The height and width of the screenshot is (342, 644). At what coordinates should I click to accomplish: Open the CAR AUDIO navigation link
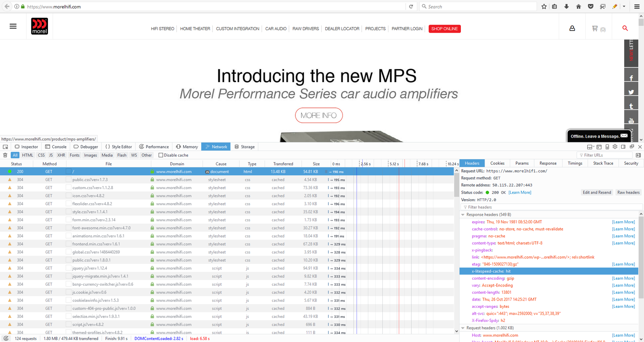click(x=276, y=29)
